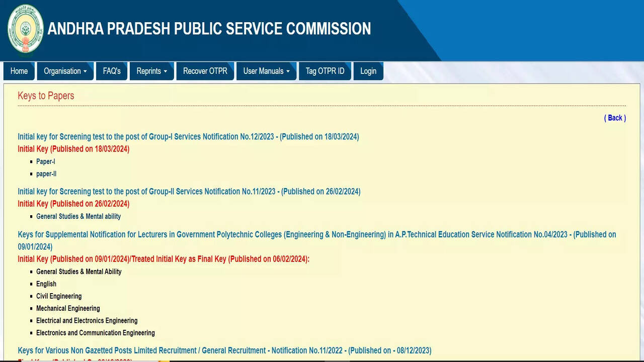Open the Civil Engineering answer key

point(58,296)
